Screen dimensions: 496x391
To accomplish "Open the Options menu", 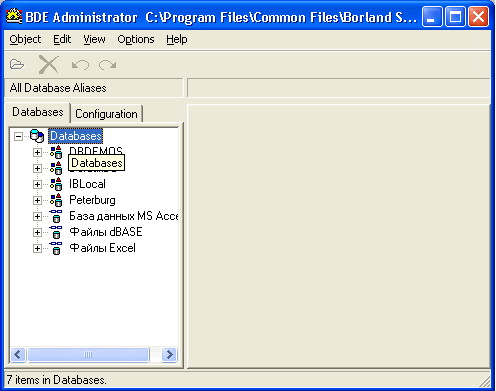I will (x=136, y=39).
